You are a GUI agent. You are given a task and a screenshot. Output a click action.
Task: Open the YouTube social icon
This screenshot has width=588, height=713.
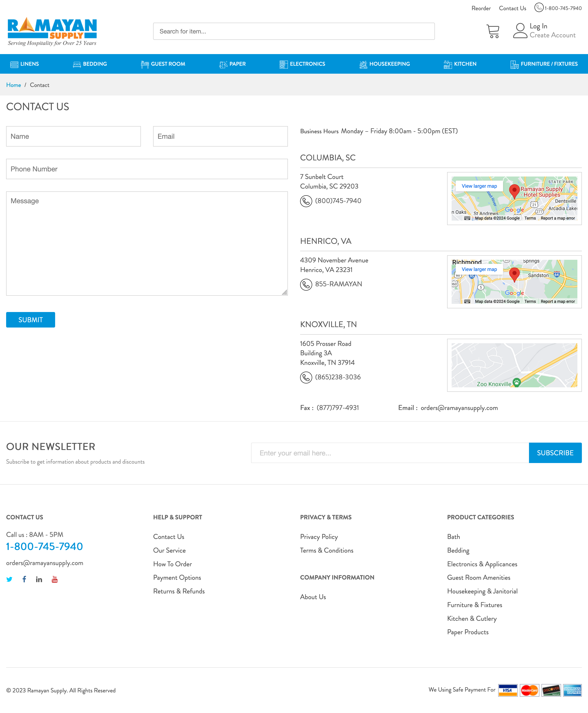(x=55, y=579)
